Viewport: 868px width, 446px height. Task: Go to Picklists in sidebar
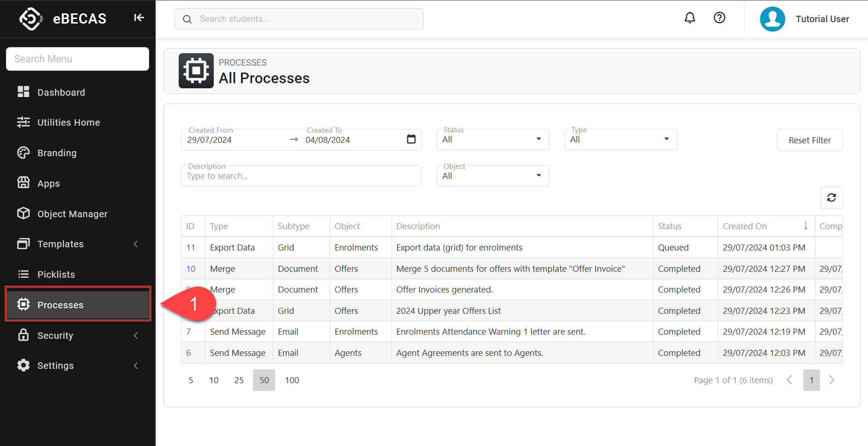pyautogui.click(x=56, y=275)
